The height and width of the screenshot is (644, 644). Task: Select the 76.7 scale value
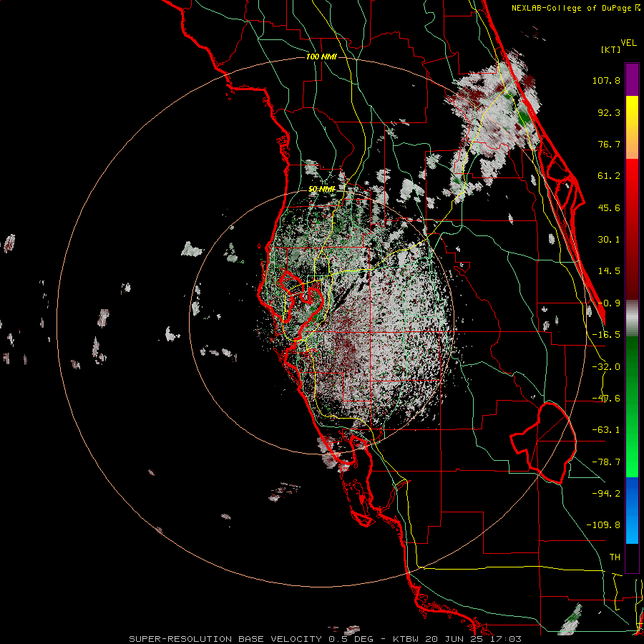coord(609,144)
